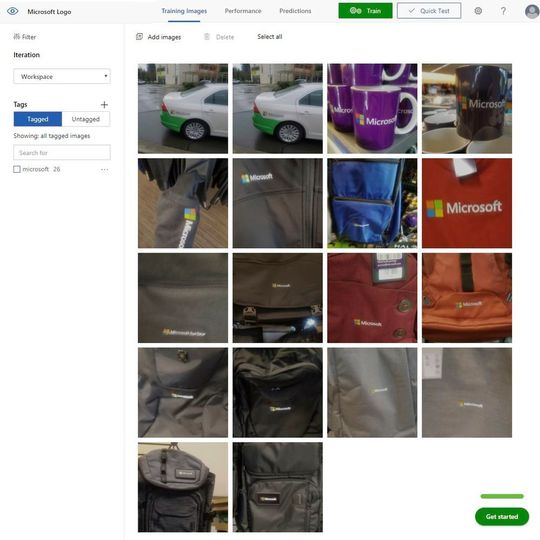Select the black bag with buckles thumbnail
Image resolution: width=540 pixels, height=540 pixels.
click(x=278, y=298)
